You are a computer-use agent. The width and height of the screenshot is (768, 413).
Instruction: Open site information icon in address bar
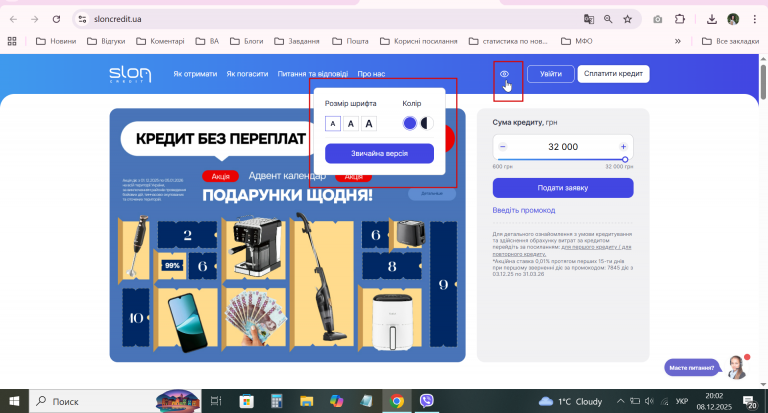82,19
